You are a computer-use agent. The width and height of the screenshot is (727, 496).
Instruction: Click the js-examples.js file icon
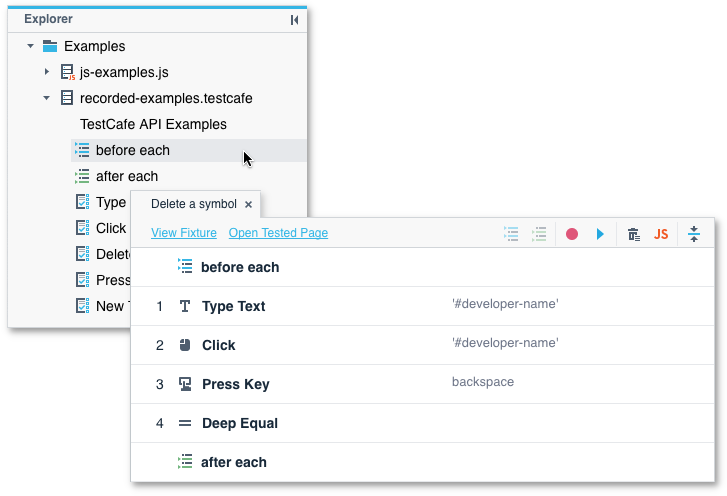(67, 72)
